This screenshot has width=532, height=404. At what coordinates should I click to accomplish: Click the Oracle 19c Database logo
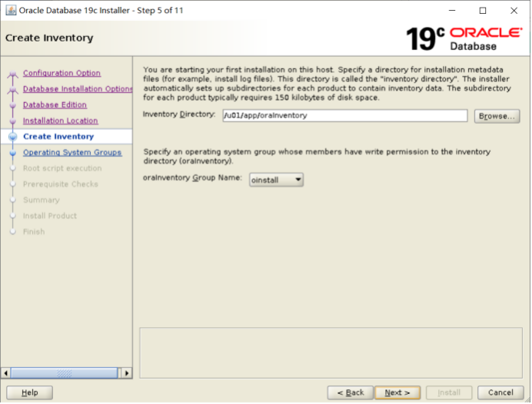point(464,38)
